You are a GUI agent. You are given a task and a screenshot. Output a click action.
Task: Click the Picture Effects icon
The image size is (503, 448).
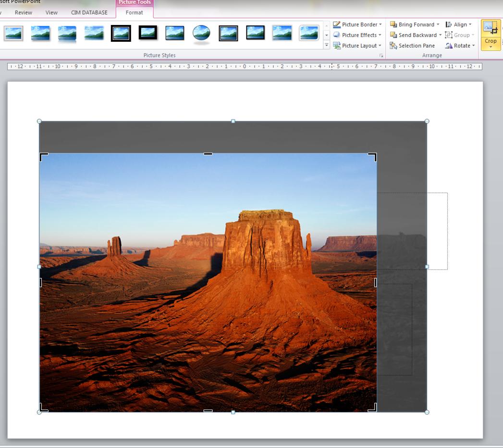point(336,35)
